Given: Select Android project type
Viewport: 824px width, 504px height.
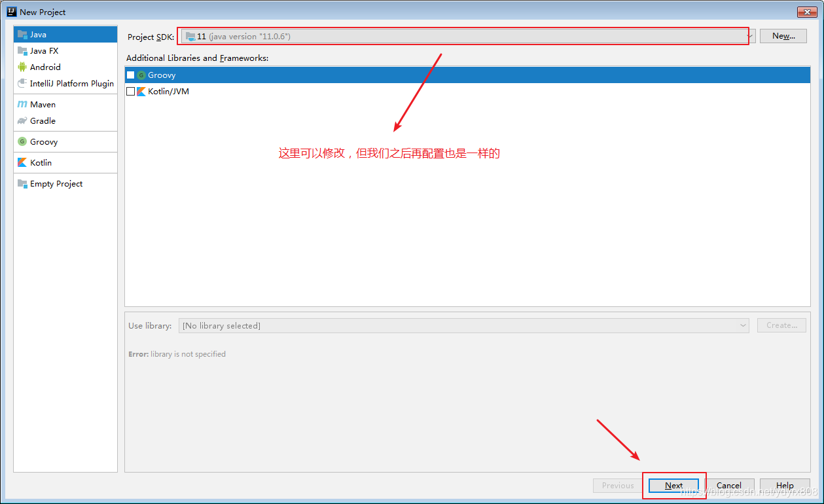Looking at the screenshot, I should coord(65,67).
